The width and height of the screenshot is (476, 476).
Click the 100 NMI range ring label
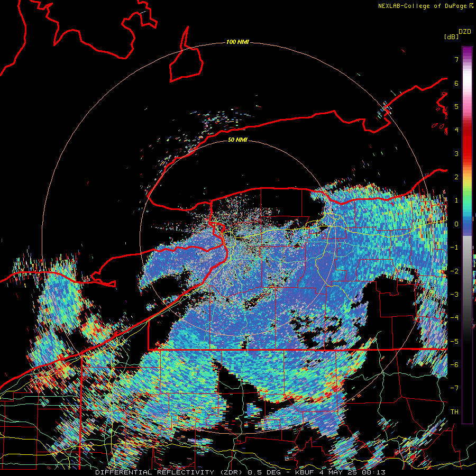click(x=237, y=42)
